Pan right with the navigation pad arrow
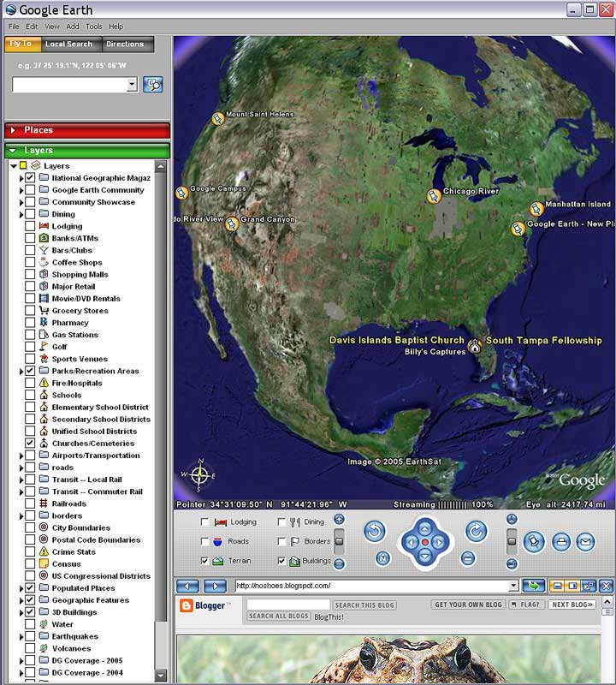 [x=438, y=542]
